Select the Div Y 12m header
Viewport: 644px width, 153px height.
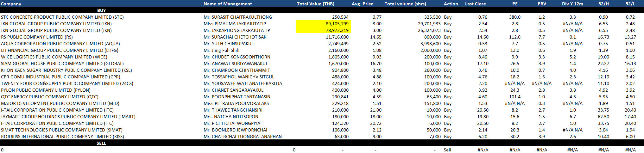coord(572,4)
